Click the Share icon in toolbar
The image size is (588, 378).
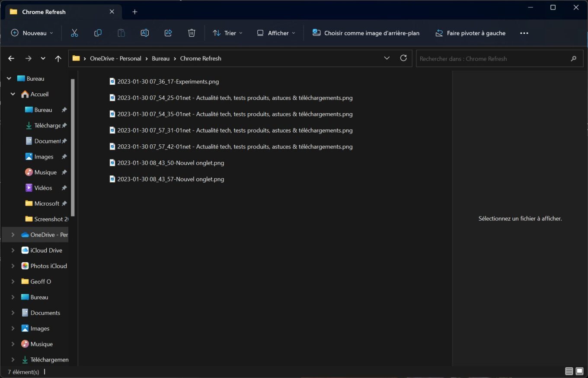[x=168, y=33]
